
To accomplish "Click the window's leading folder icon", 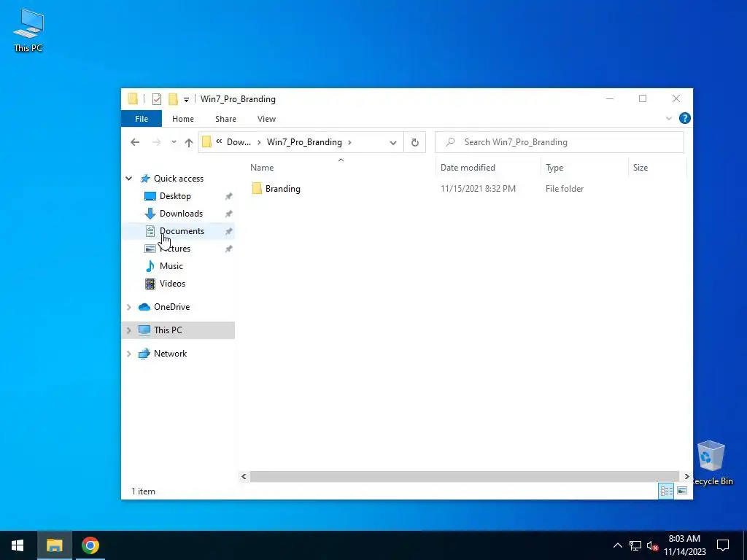I will click(133, 99).
